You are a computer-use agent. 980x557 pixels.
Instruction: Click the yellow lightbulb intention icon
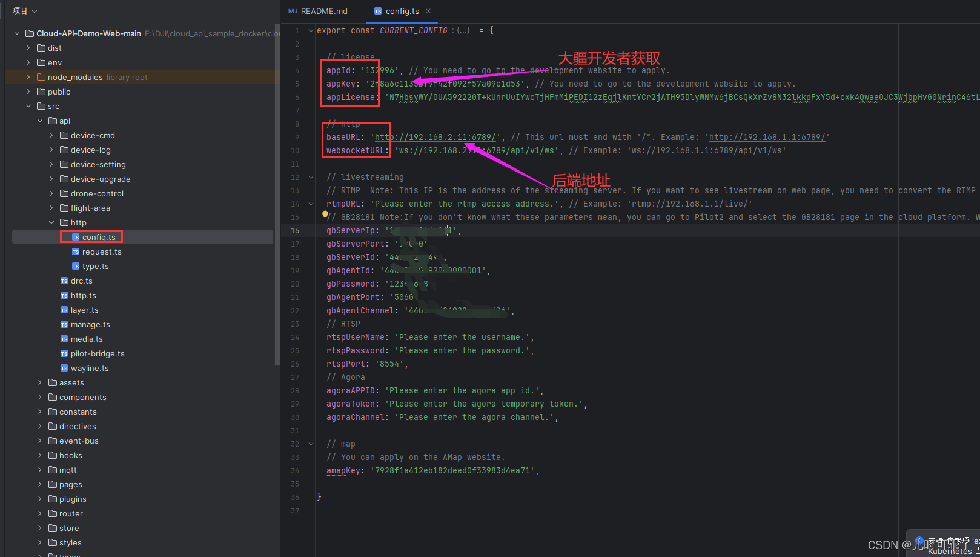(x=325, y=215)
